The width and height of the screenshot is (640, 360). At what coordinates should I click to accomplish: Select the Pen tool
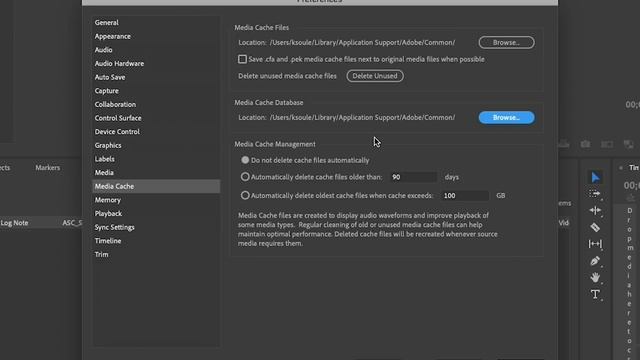coord(595,261)
